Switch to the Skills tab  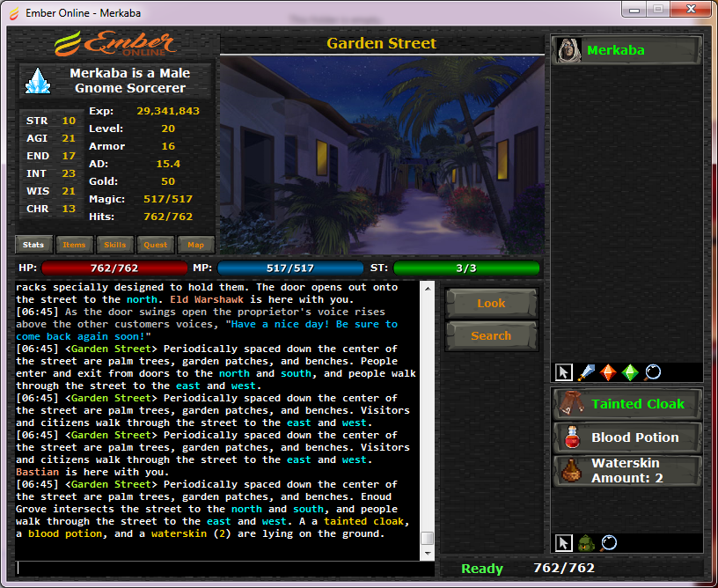(114, 245)
